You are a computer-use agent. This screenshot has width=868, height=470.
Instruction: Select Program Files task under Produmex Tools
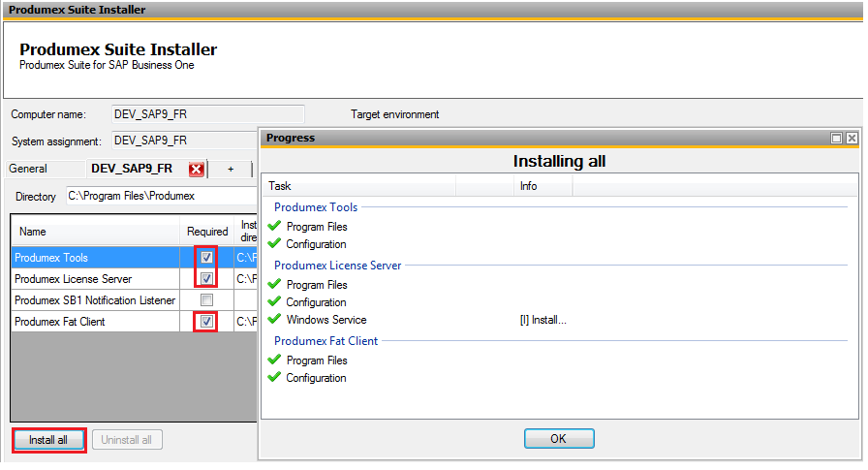pos(317,227)
